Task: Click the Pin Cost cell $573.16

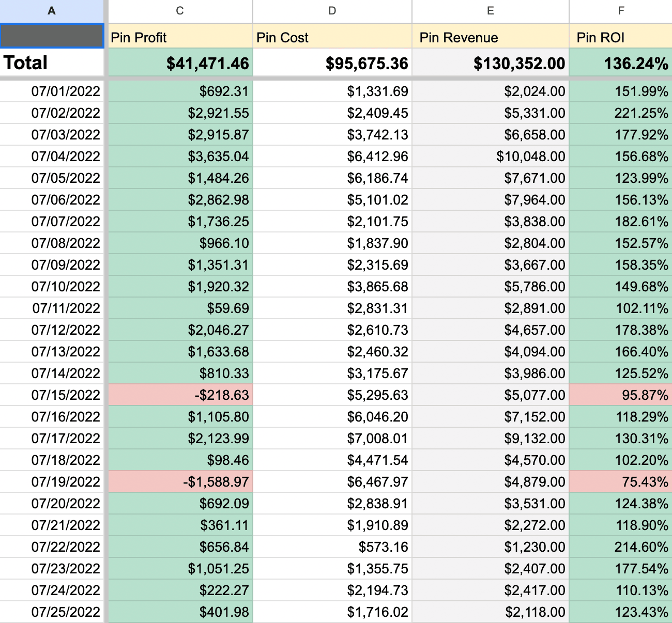Action: tap(332, 547)
